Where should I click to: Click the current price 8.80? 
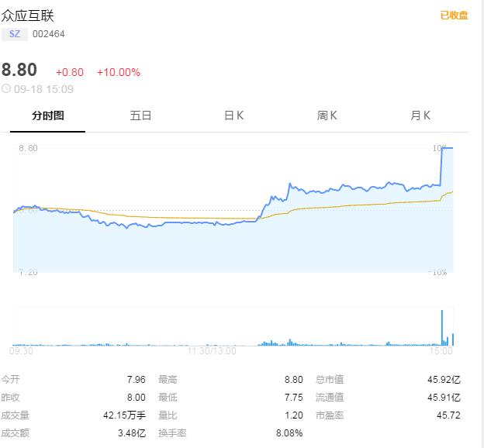pos(19,70)
